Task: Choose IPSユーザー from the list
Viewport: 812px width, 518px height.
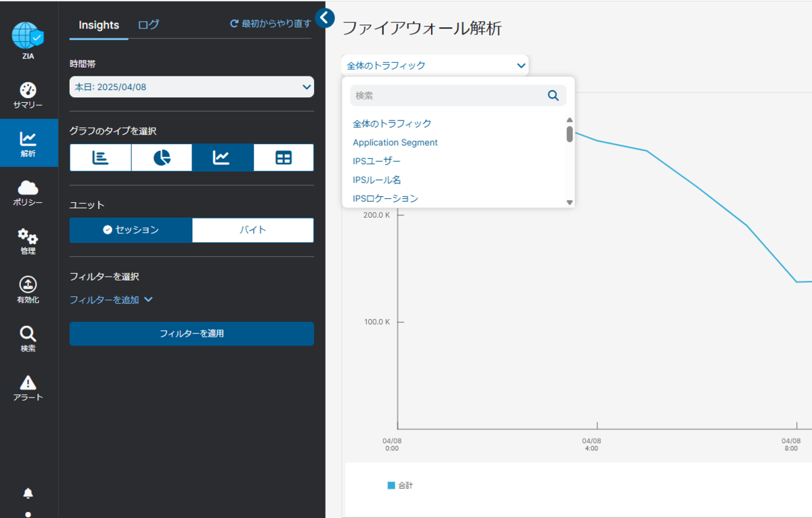Action: (x=376, y=162)
